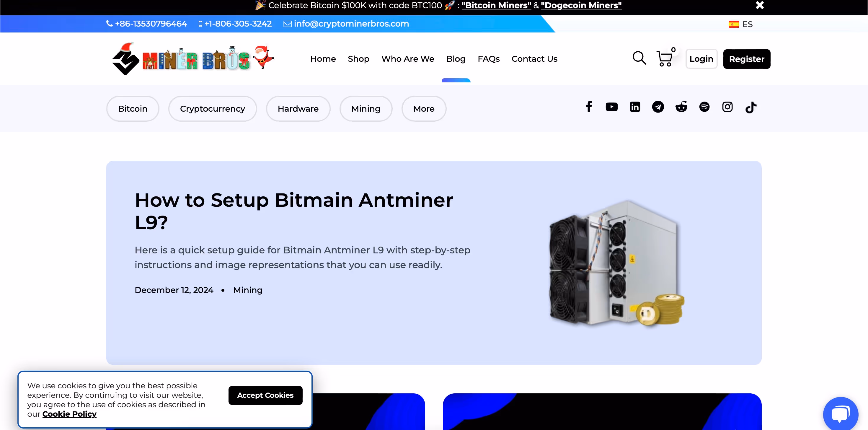
Task: Select the Blog navigation item
Action: tap(456, 59)
